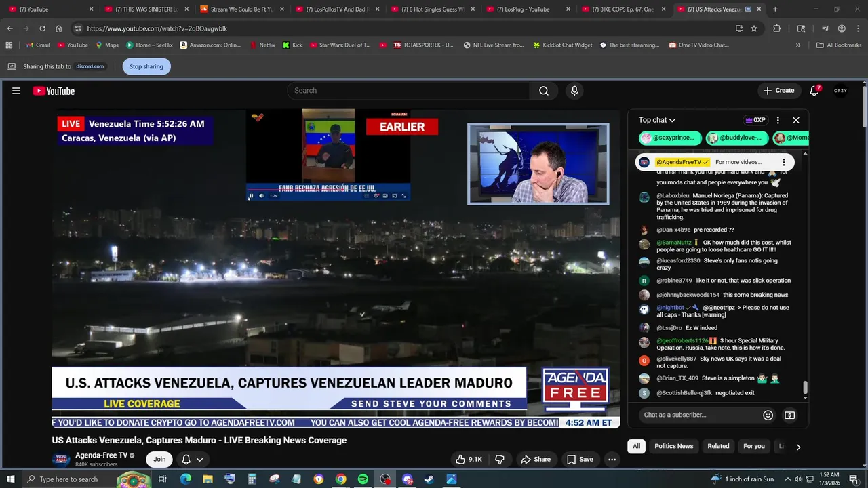Image resolution: width=868 pixels, height=488 pixels.
Task: Expand the Top chat dropdown
Action: 657,120
